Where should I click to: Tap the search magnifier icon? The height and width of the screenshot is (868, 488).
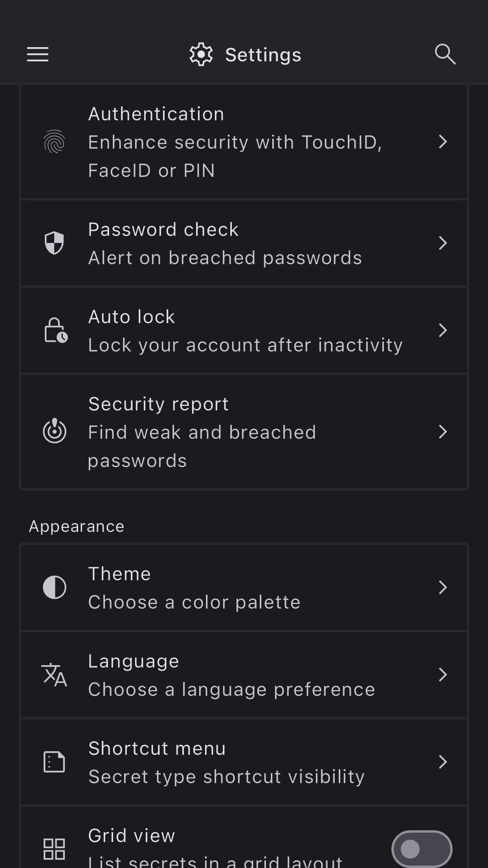(x=445, y=54)
